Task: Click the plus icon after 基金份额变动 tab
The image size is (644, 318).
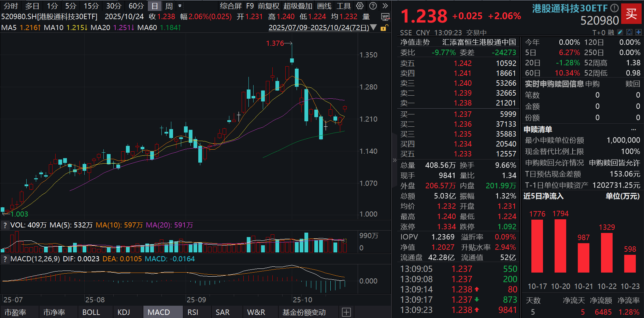Action: (346, 312)
